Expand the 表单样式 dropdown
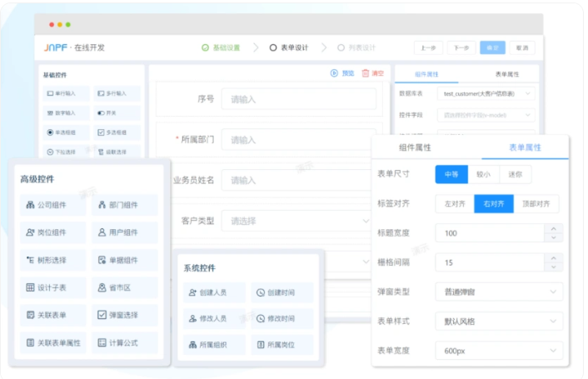 (x=499, y=322)
